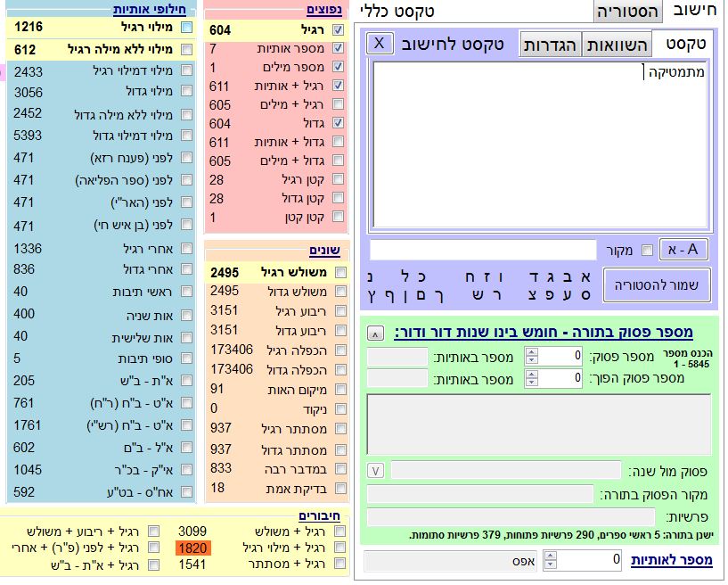Collapse the מספר פסוק בתורה section
The width and height of the screenshot is (728, 585).
377,333
